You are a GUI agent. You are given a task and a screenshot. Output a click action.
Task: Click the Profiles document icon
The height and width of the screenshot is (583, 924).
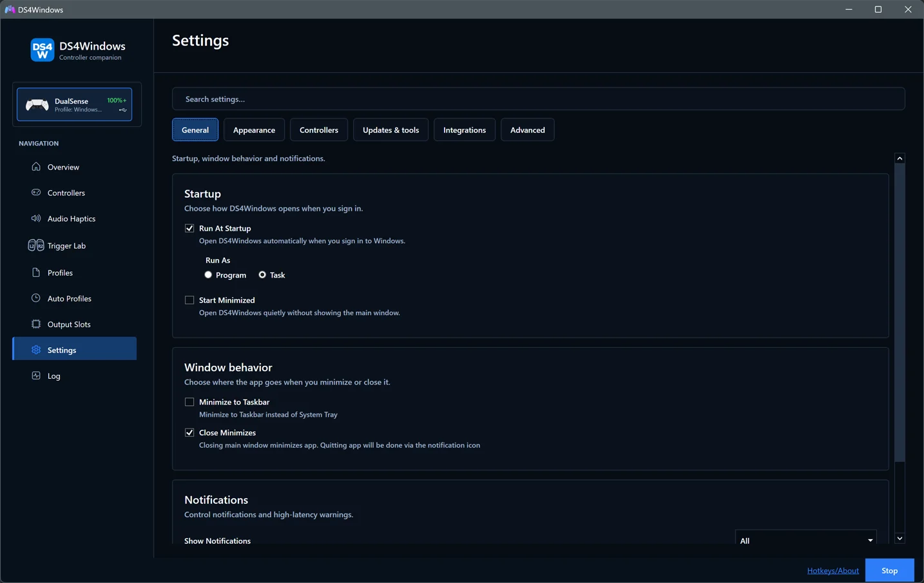[x=36, y=272]
